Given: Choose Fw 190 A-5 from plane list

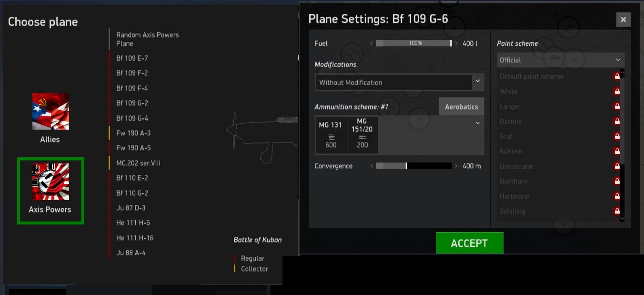Looking at the screenshot, I should [x=133, y=148].
